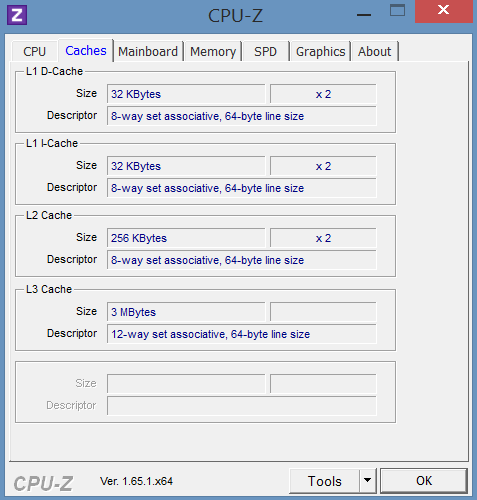Click the L2 Cache group label
Screen dimensions: 477x500
click(49, 215)
